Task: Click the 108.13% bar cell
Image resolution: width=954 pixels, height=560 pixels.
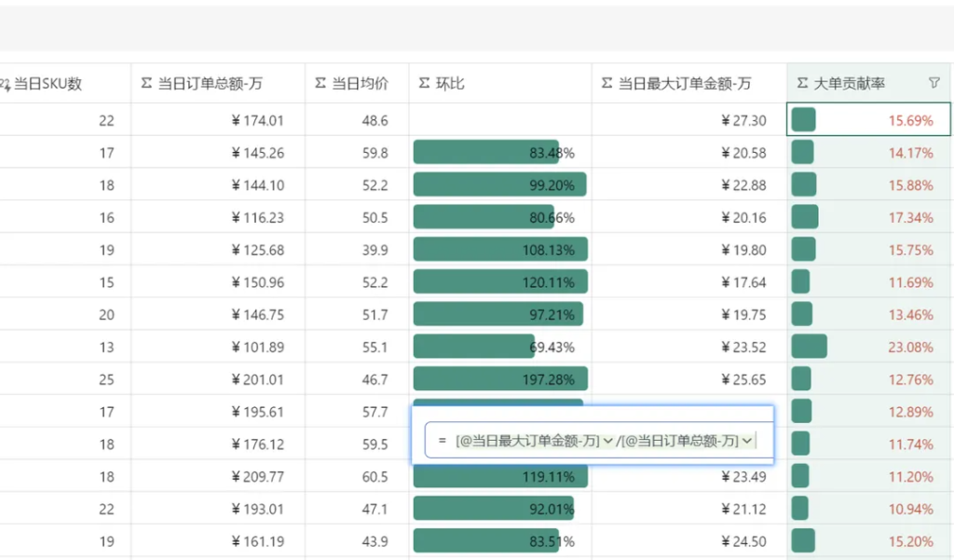Action: [500, 249]
